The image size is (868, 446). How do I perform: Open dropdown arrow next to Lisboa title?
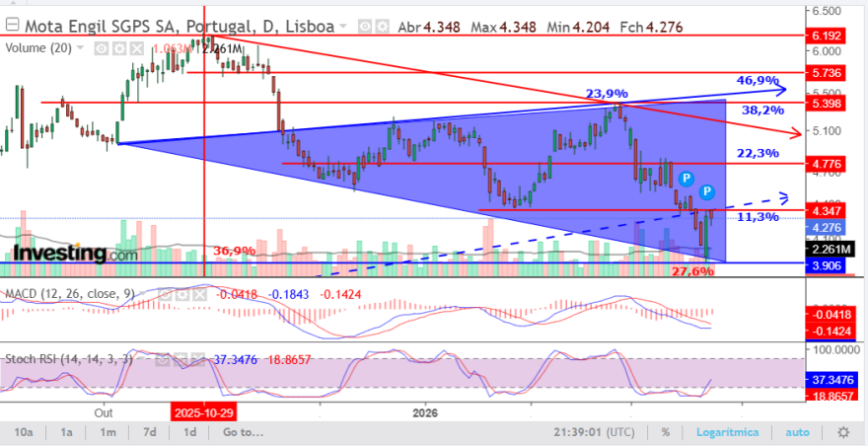point(343,26)
